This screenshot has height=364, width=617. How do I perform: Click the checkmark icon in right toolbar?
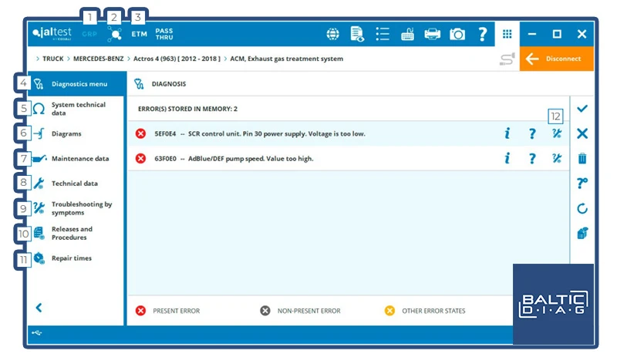pyautogui.click(x=582, y=109)
